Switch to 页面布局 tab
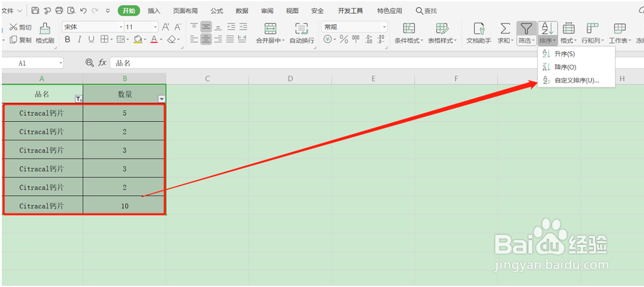The width and height of the screenshot is (644, 287). tap(185, 11)
